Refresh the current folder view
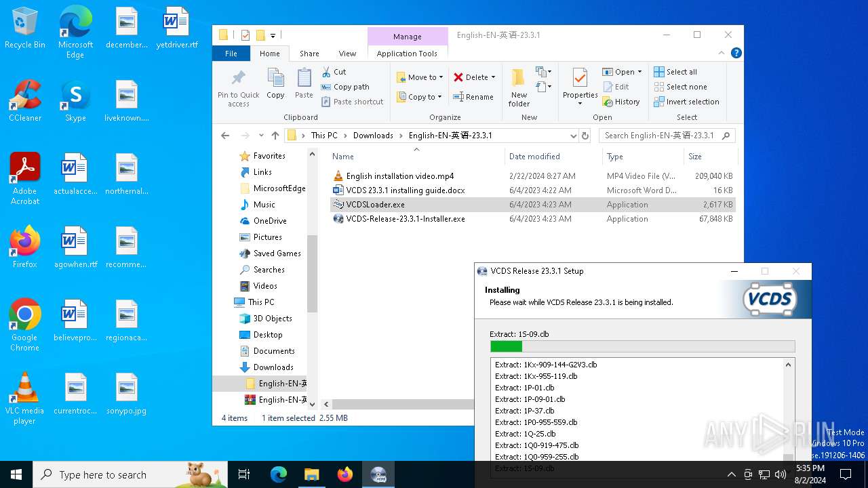The image size is (868, 488). (x=586, y=136)
